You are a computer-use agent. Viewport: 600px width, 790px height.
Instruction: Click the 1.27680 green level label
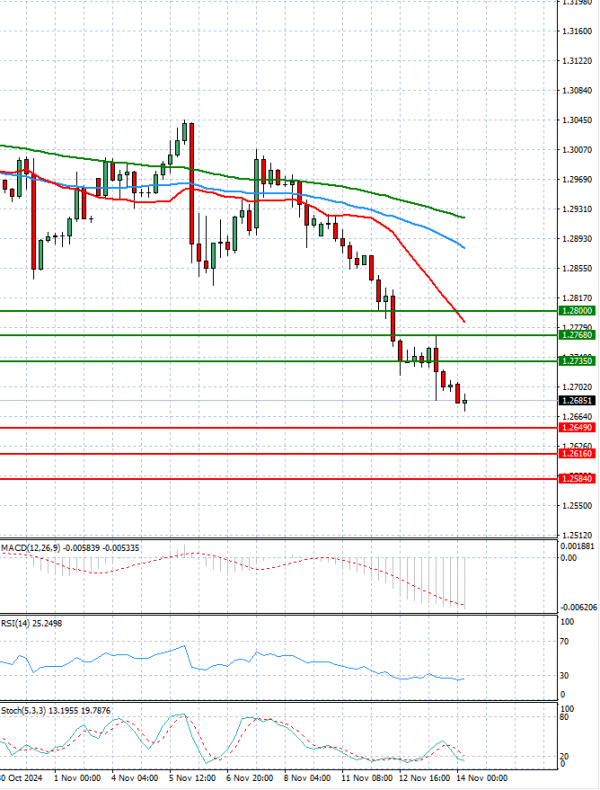(x=577, y=335)
